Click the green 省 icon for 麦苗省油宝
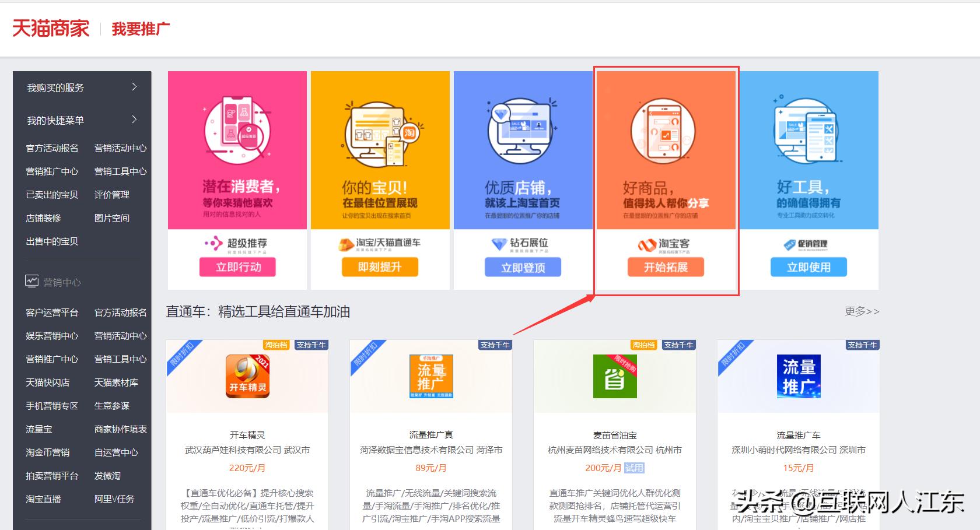The height and width of the screenshot is (530, 980). tap(614, 376)
